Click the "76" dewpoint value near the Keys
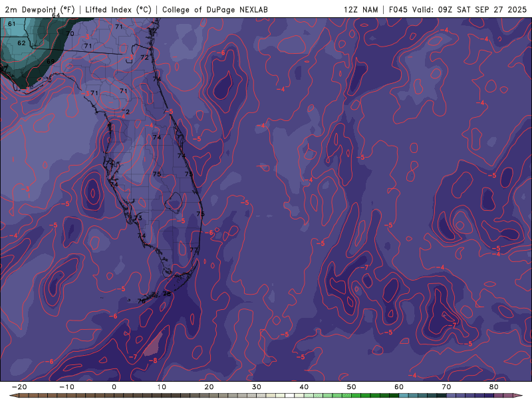The width and height of the screenshot is (532, 399). coord(142,301)
